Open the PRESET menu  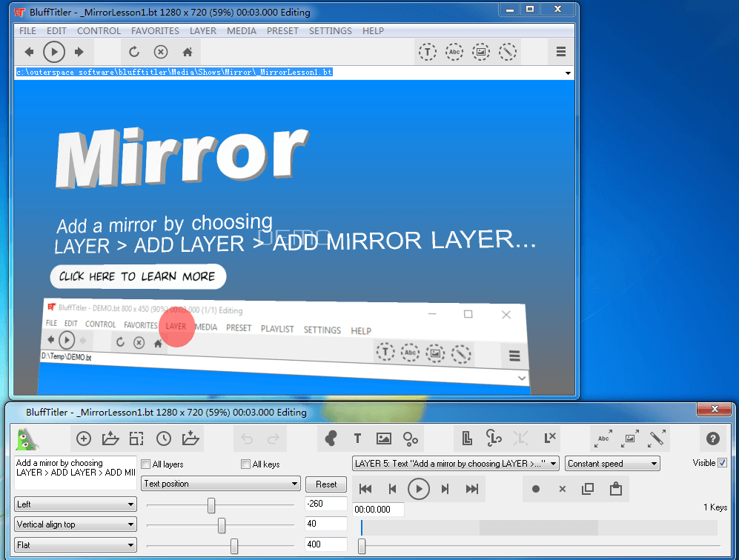click(x=282, y=31)
